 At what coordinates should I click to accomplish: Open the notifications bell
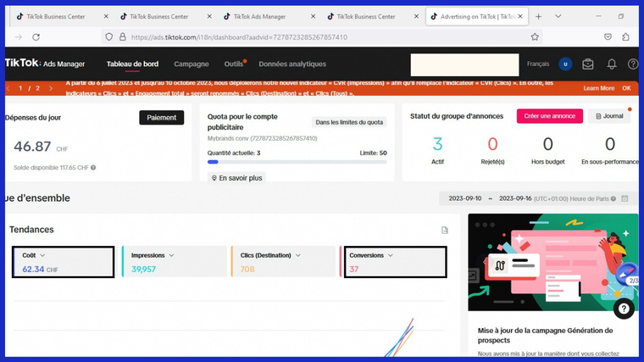[612, 64]
